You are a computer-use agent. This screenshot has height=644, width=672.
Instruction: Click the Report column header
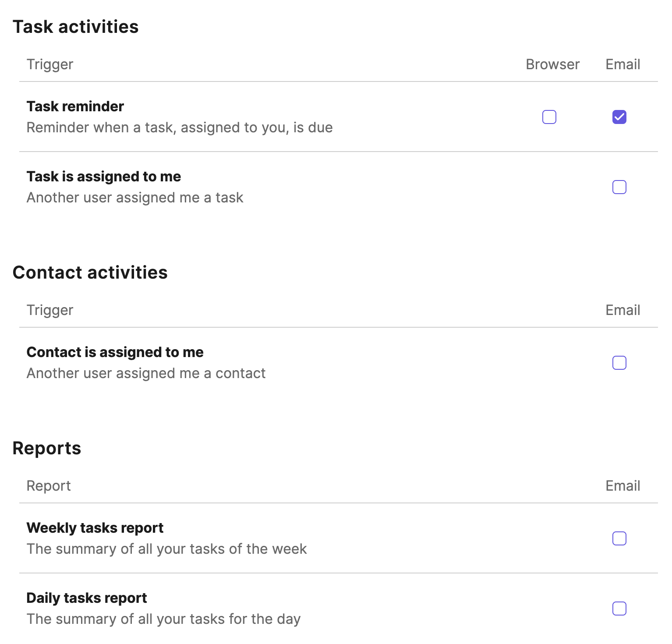[49, 486]
